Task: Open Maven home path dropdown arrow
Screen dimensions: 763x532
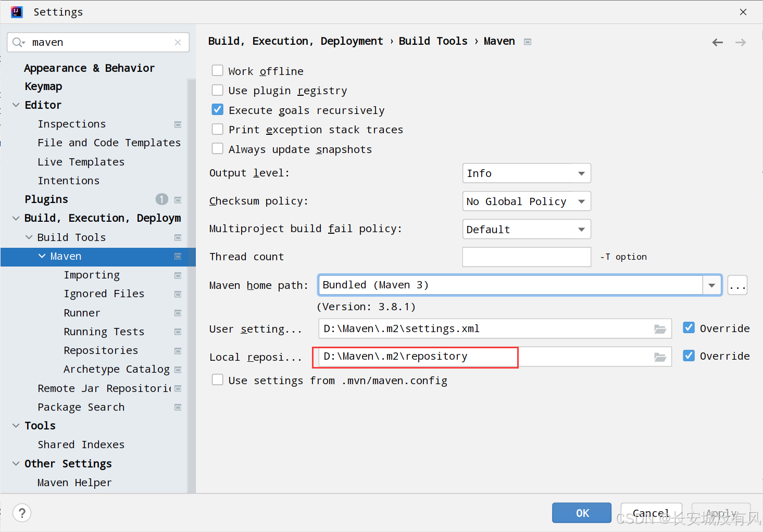Action: click(x=711, y=285)
